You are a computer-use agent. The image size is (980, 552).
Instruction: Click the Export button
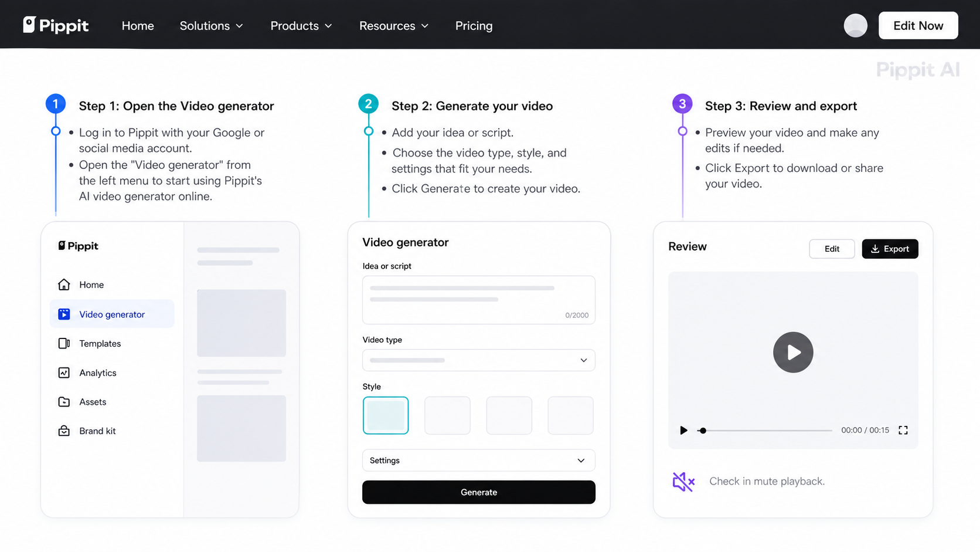point(890,249)
